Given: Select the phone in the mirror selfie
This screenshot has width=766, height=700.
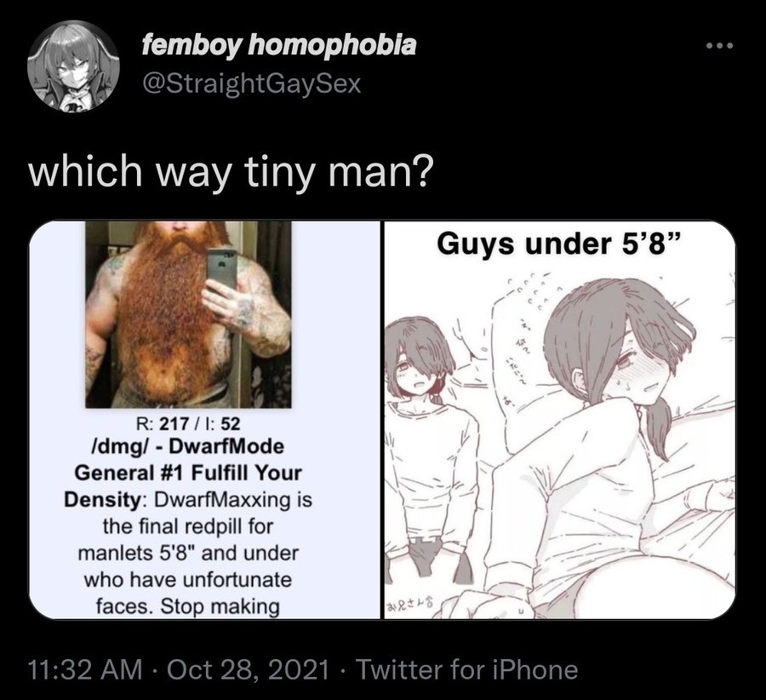Looking at the screenshot, I should click(221, 269).
